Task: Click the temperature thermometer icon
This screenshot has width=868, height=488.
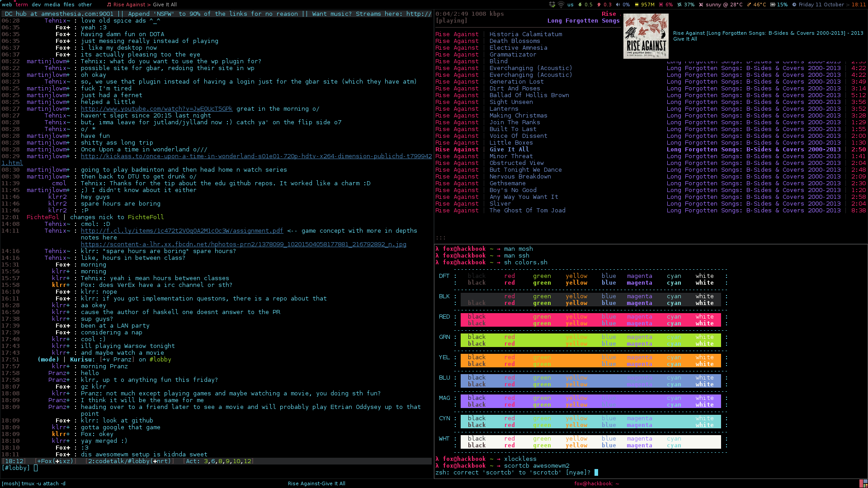Action: coord(749,5)
